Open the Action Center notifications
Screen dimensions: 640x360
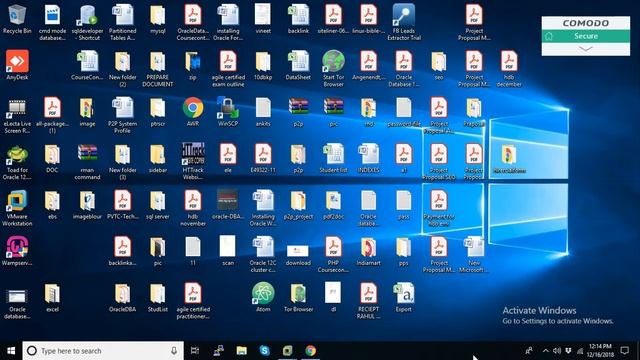click(x=624, y=351)
